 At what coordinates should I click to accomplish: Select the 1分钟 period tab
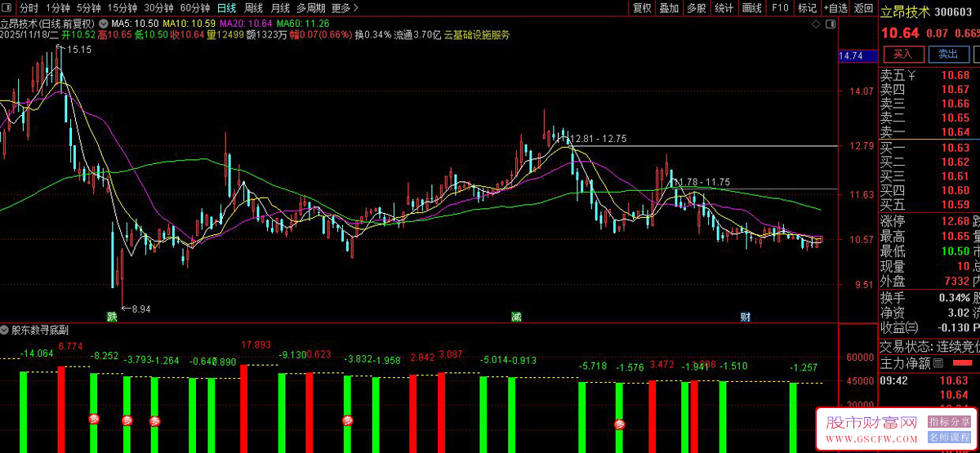click(58, 8)
